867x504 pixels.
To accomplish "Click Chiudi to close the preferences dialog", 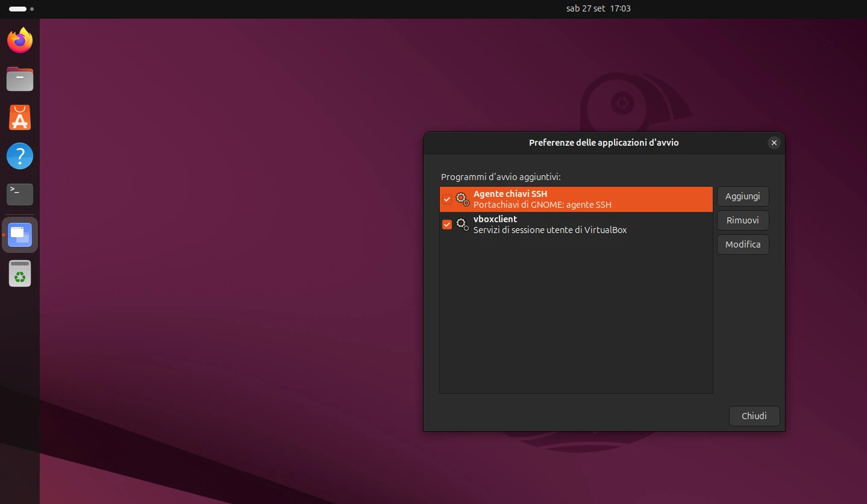I will pyautogui.click(x=754, y=416).
